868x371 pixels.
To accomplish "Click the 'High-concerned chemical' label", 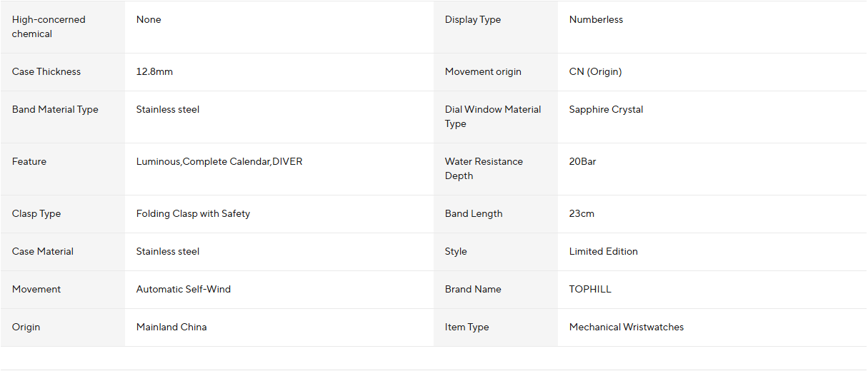I will tap(49, 27).
